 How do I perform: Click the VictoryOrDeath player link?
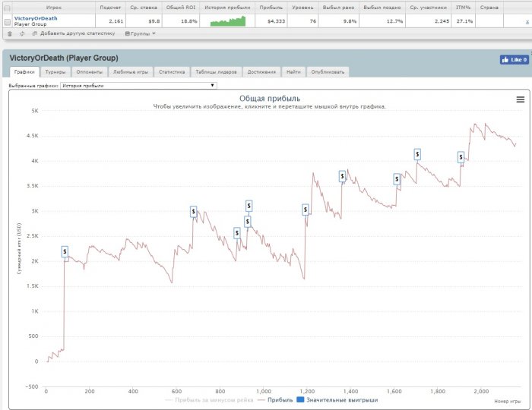tap(35, 18)
